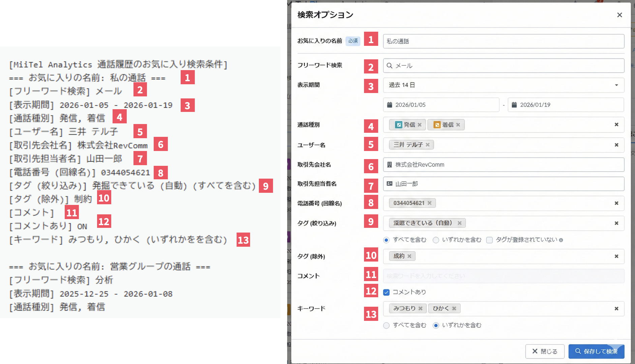Remove the 発信 tag from 通話種別
The image size is (635, 364).
(420, 125)
